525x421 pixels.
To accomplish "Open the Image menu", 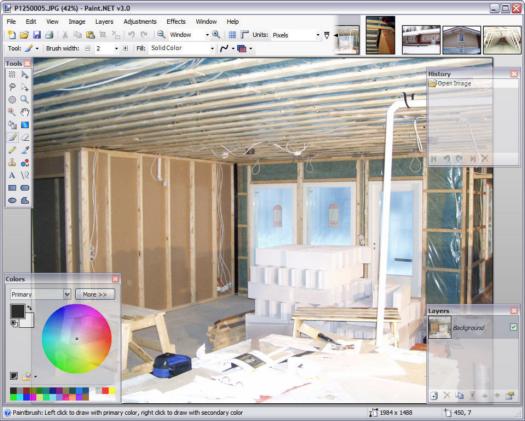I will [x=77, y=21].
